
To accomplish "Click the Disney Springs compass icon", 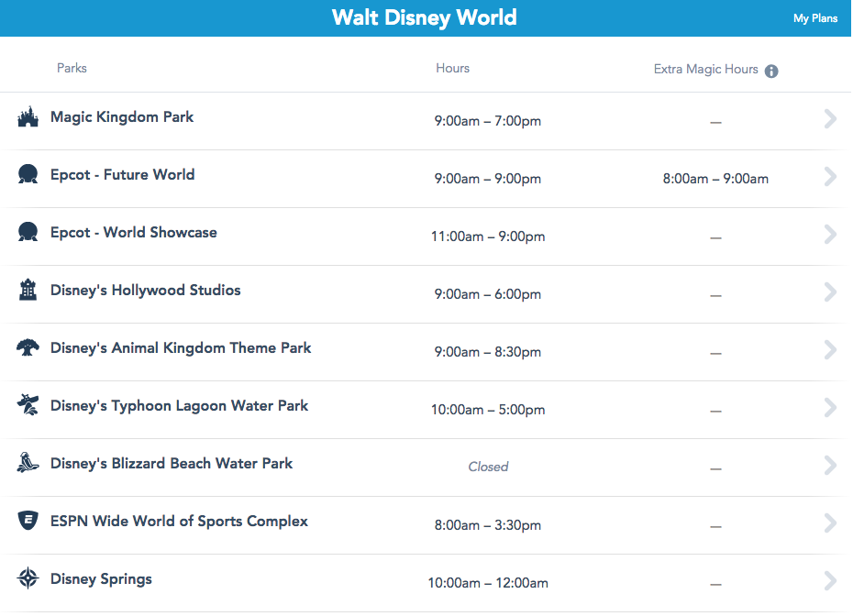I will pos(28,579).
